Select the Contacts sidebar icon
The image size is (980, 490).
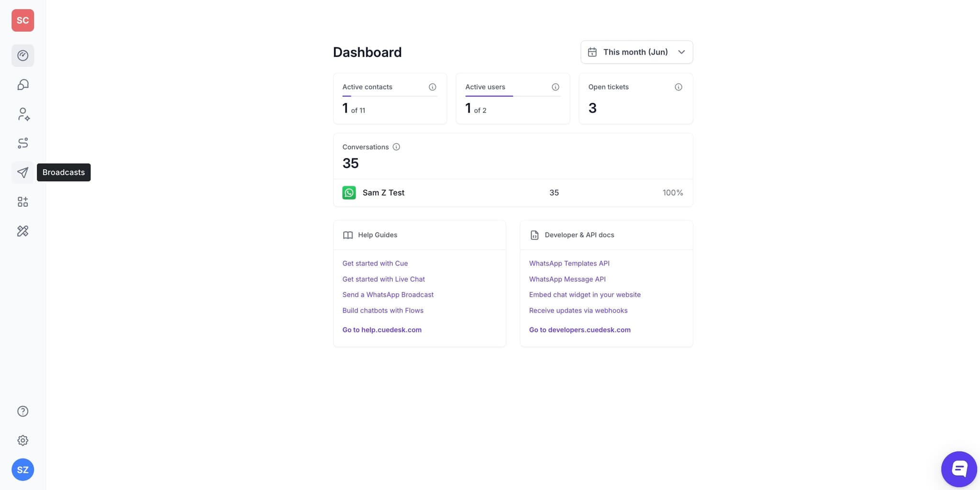22,114
